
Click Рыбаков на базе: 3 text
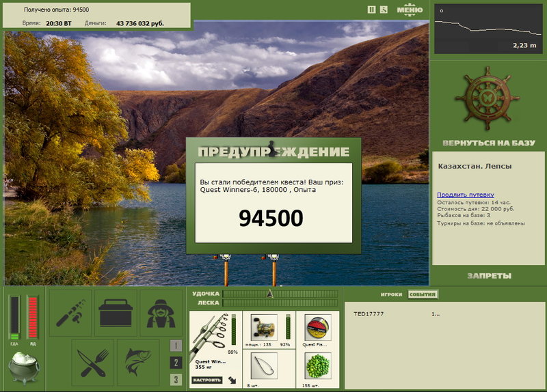(464, 215)
